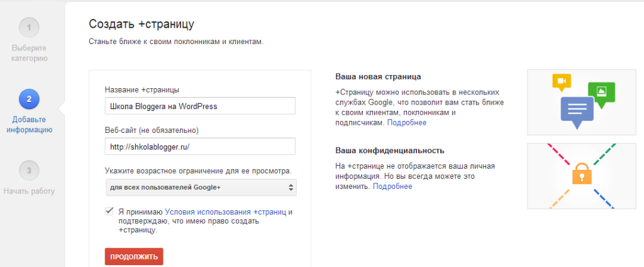Screen dimensions: 644x267
Task: Focus the website URL input field
Action: pyautogui.click(x=200, y=147)
